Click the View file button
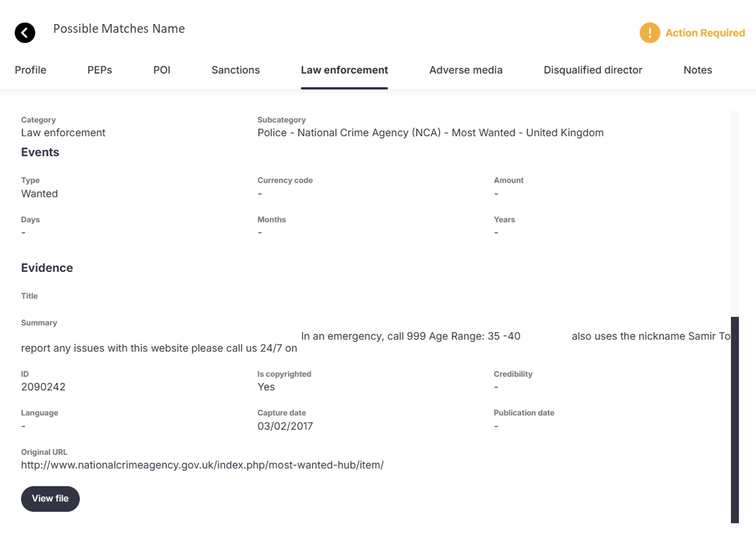The height and width of the screenshot is (542, 756). click(50, 499)
